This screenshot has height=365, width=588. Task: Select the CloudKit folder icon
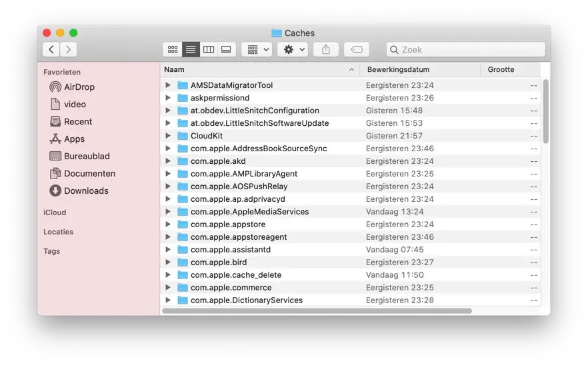[x=183, y=136]
